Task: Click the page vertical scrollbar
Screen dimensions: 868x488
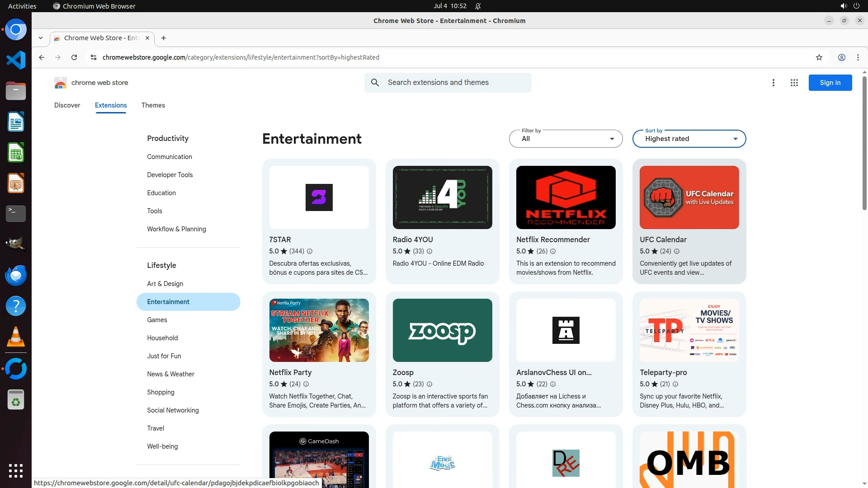Action: click(x=864, y=145)
